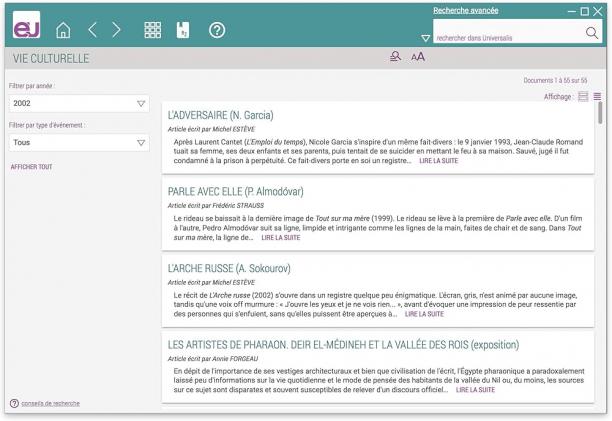Click LIRE LA SUITE for Parle avec elle

[x=281, y=238]
